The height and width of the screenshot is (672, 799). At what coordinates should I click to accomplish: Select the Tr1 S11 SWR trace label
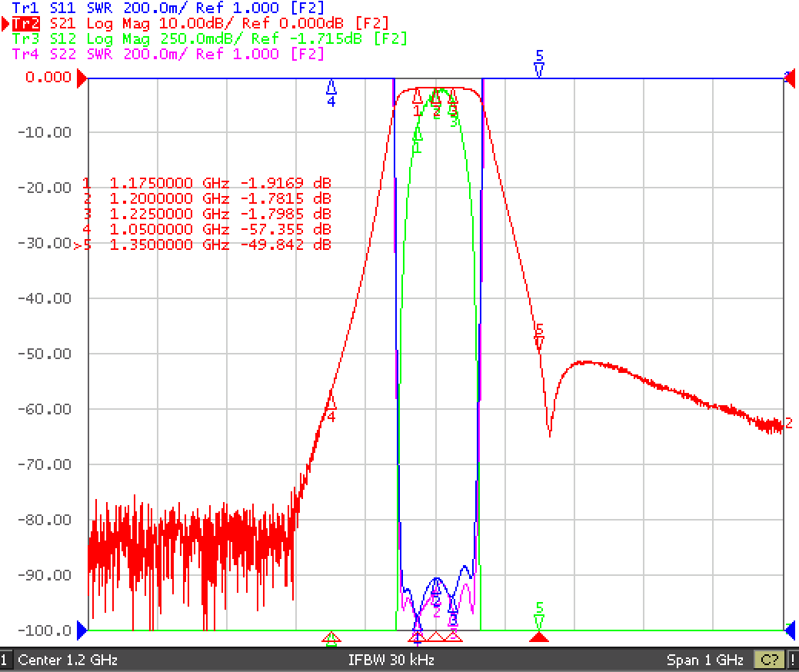pyautogui.click(x=168, y=8)
